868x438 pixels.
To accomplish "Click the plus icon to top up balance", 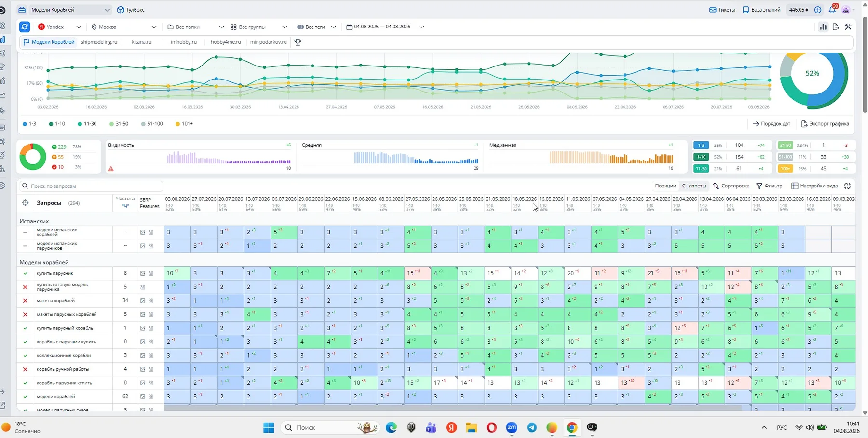I will pyautogui.click(x=818, y=10).
